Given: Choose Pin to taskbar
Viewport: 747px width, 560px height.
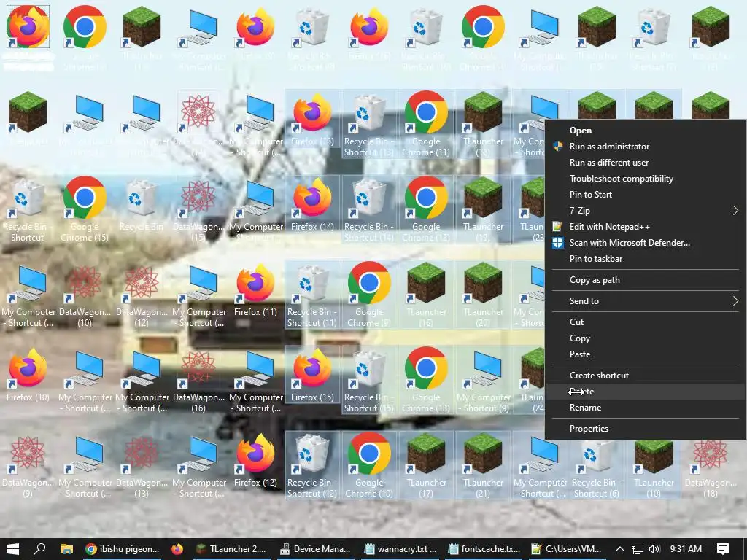Looking at the screenshot, I should tap(646, 259).
